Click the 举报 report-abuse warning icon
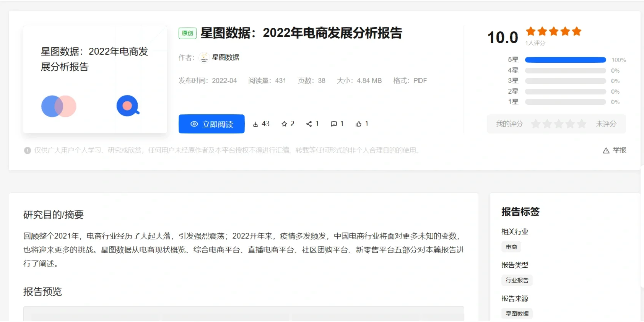 (606, 151)
